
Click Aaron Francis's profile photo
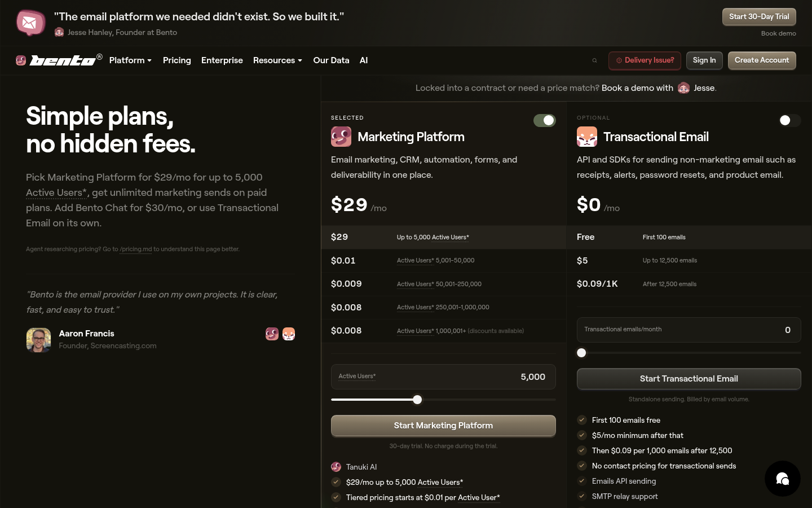point(38,340)
